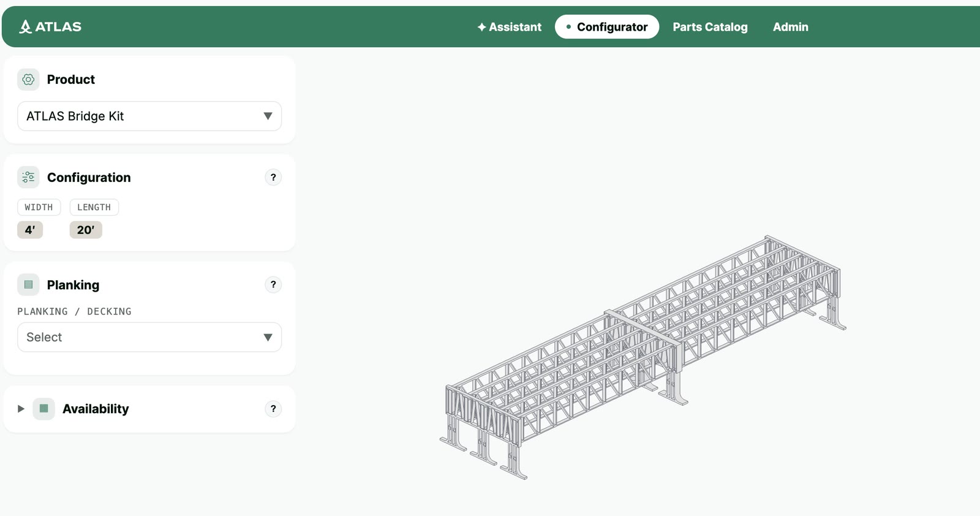Select the LENGTH label chip
980x516 pixels.
click(94, 207)
